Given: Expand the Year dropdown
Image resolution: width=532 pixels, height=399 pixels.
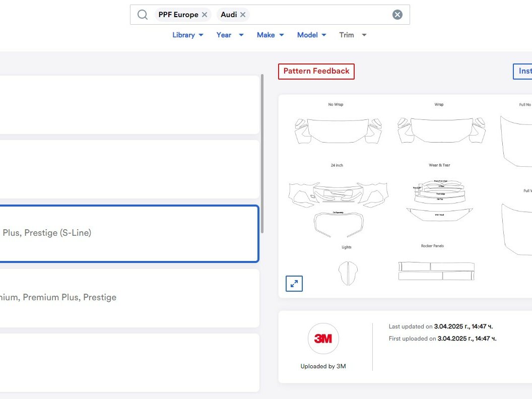Looking at the screenshot, I should (230, 35).
